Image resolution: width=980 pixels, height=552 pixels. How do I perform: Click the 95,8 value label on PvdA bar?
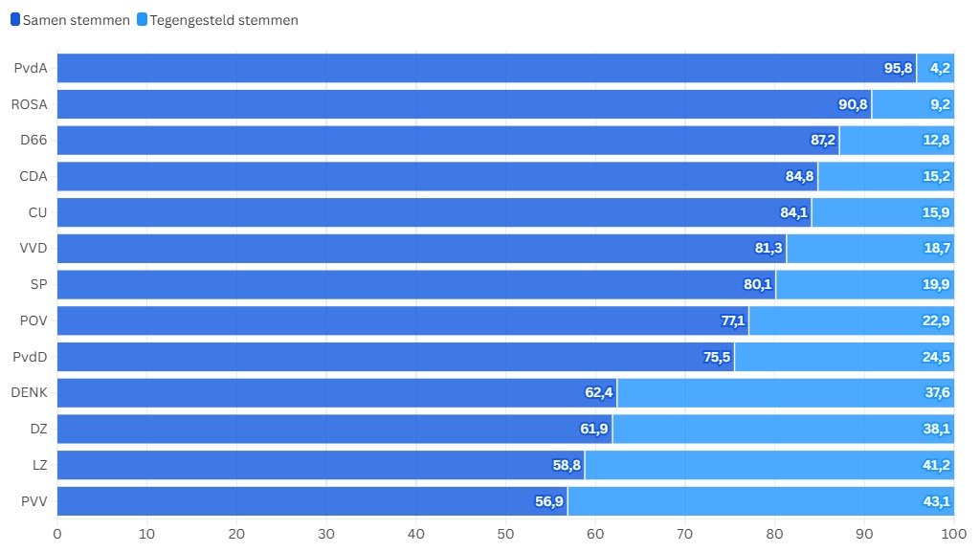tap(898, 68)
